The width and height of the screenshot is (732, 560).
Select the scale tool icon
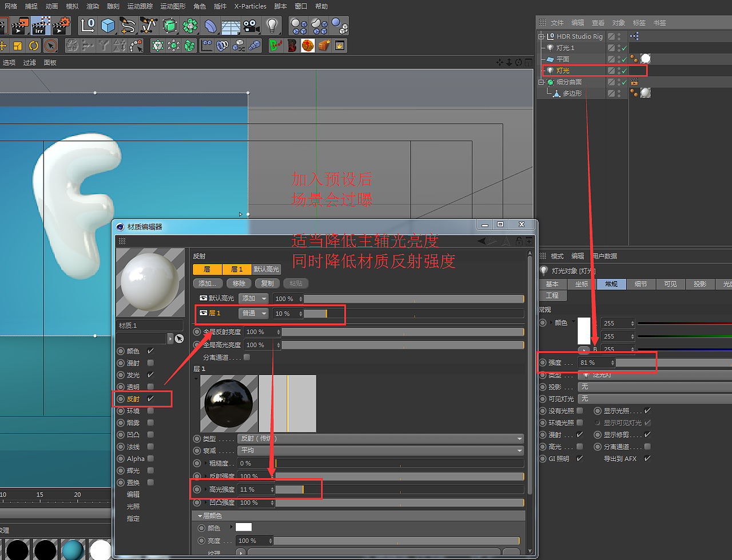(18, 46)
